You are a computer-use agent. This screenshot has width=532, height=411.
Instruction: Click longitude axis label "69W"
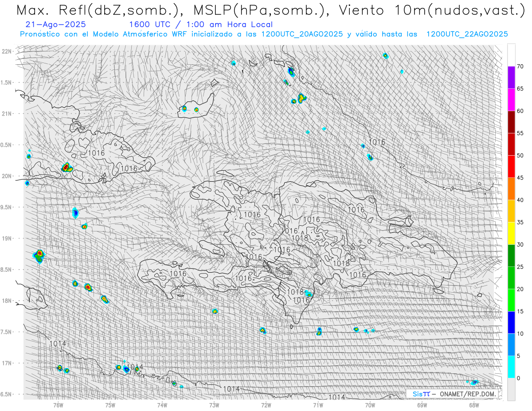click(422, 404)
